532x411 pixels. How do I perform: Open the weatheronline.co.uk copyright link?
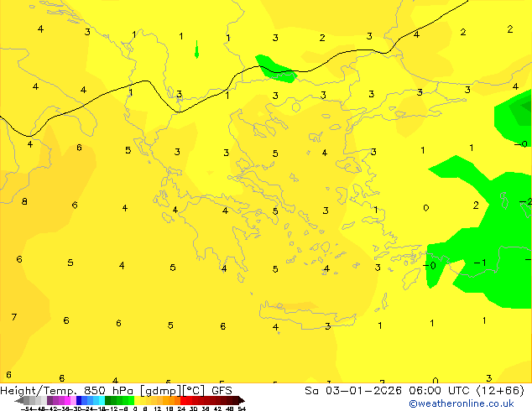[x=461, y=403]
